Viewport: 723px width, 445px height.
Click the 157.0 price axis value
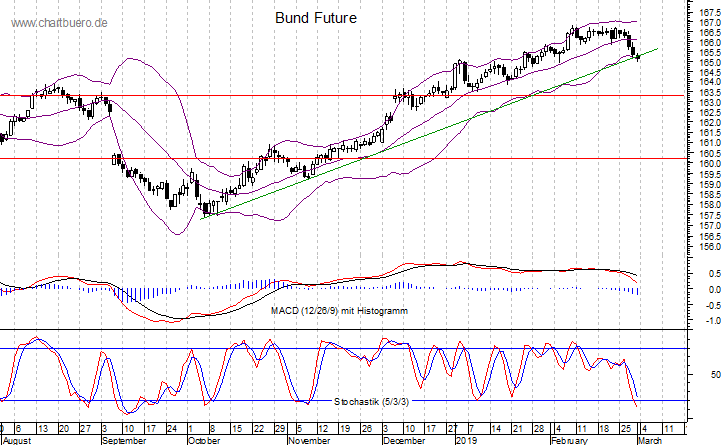pyautogui.click(x=710, y=225)
